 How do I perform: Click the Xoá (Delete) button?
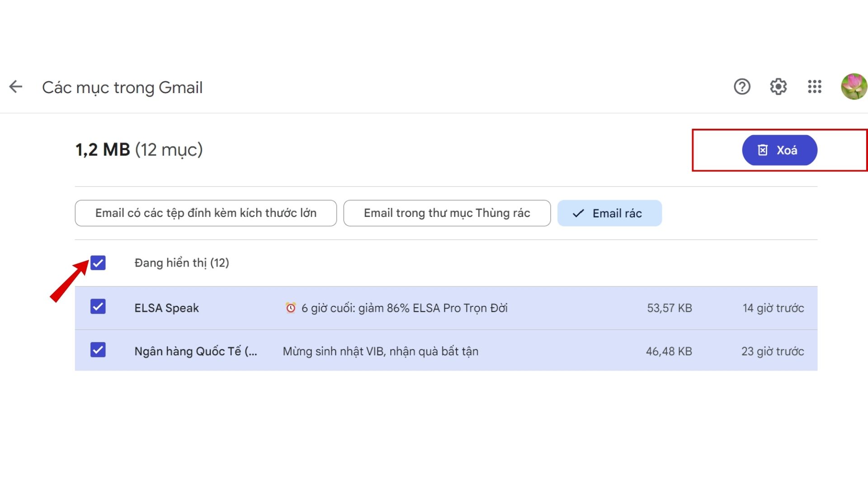pos(780,150)
